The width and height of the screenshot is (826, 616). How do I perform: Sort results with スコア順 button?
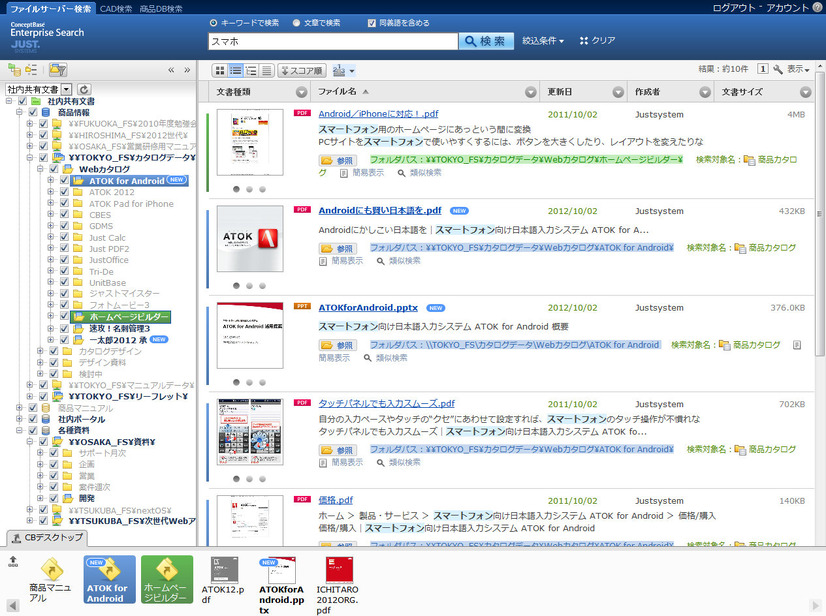coord(302,71)
